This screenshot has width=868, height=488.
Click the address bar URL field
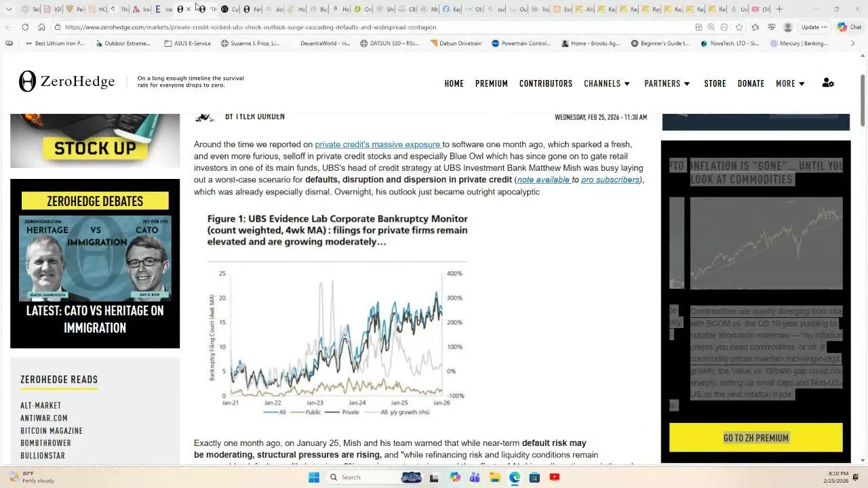373,27
